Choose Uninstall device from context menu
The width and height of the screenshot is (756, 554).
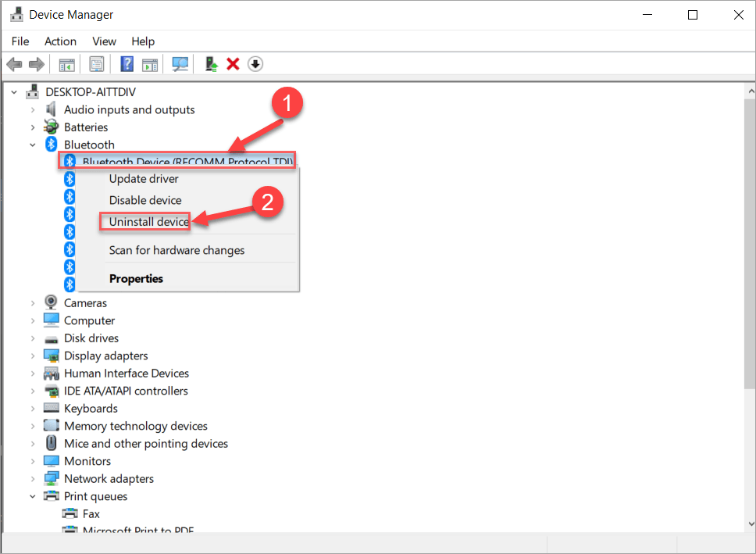148,222
